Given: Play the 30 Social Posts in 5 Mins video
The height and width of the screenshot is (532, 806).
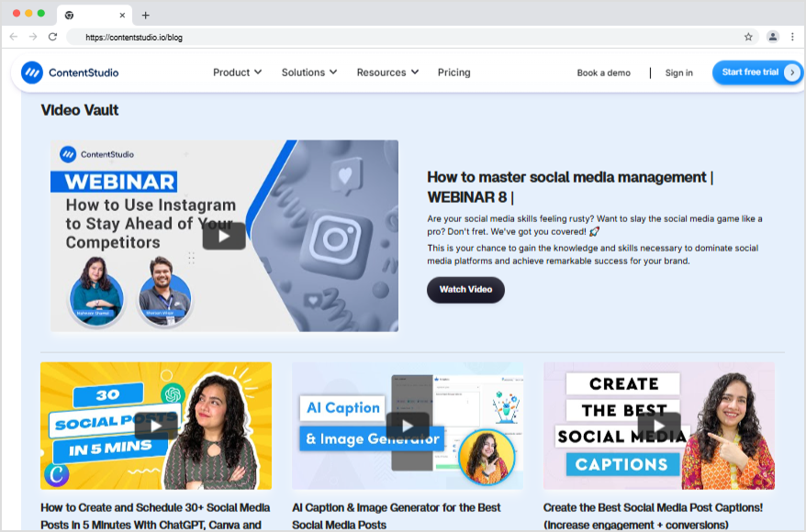Looking at the screenshot, I should point(156,426).
